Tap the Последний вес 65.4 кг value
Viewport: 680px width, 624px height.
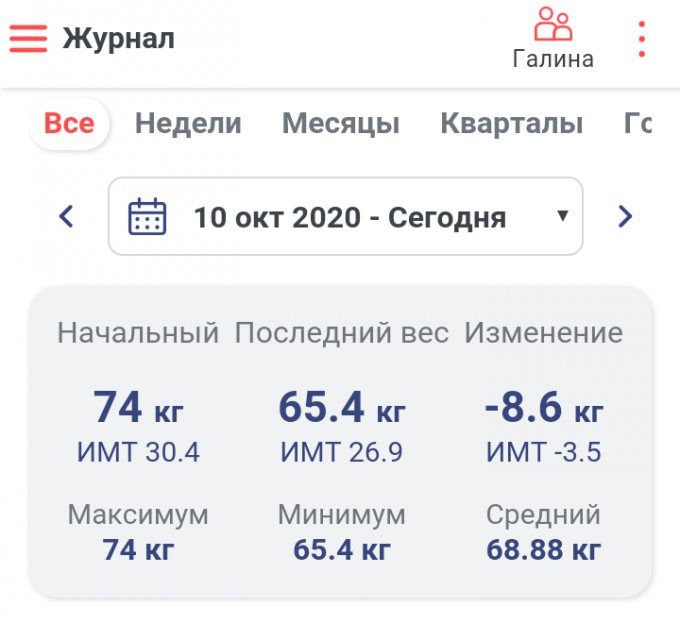341,408
